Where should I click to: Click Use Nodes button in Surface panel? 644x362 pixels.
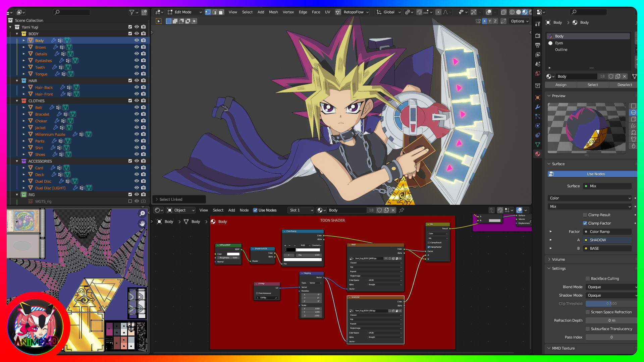(x=592, y=174)
